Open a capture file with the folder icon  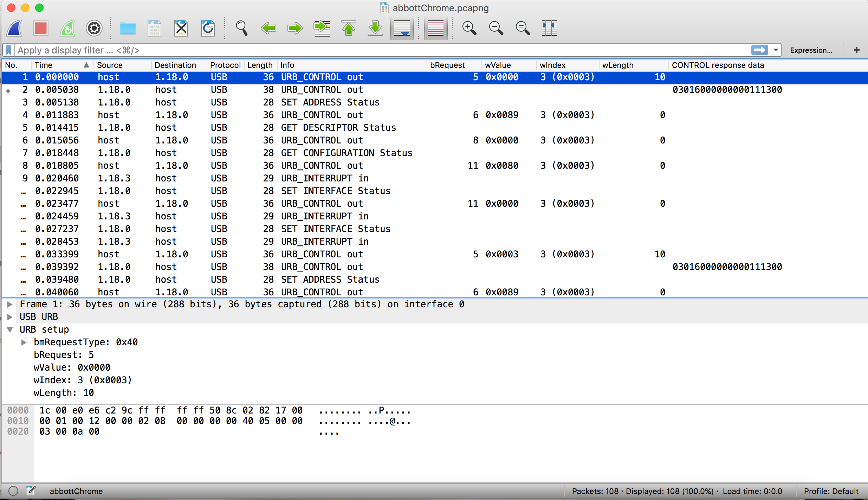click(128, 28)
